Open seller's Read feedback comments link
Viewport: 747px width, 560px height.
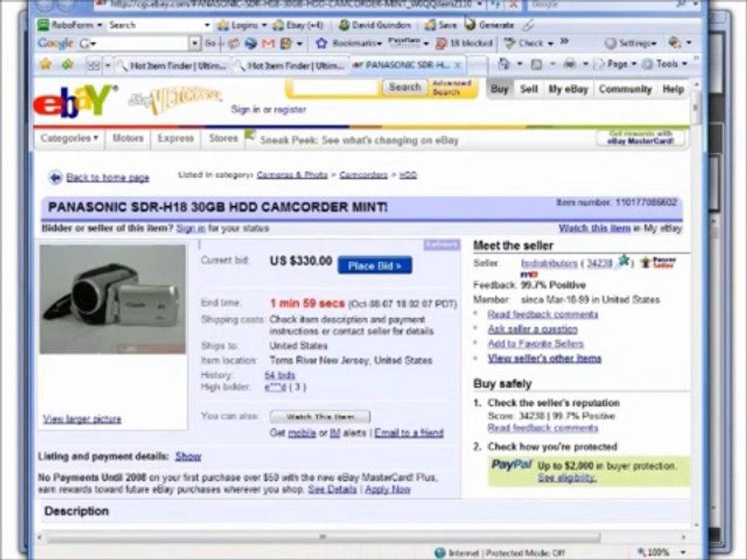[542, 314]
